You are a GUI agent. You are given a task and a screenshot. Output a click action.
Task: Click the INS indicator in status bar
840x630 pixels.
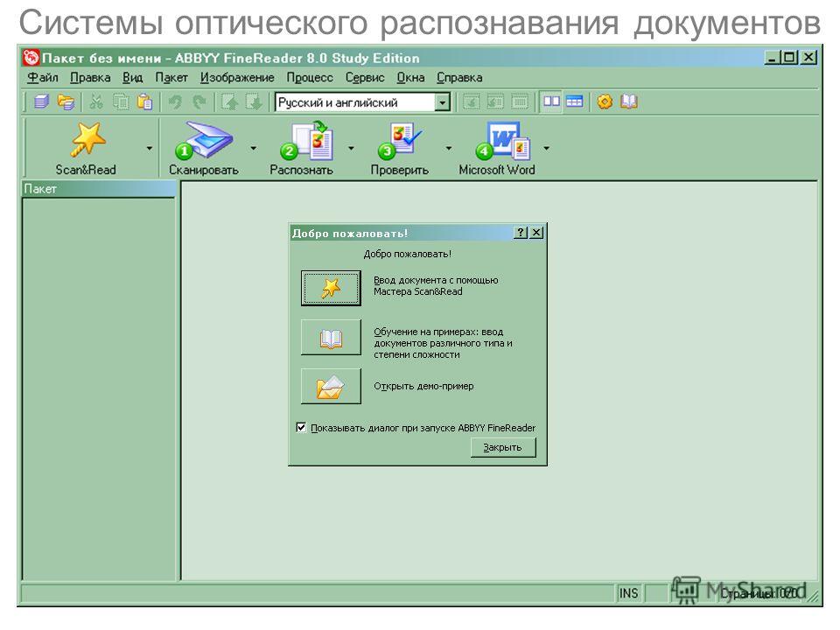pos(629,593)
